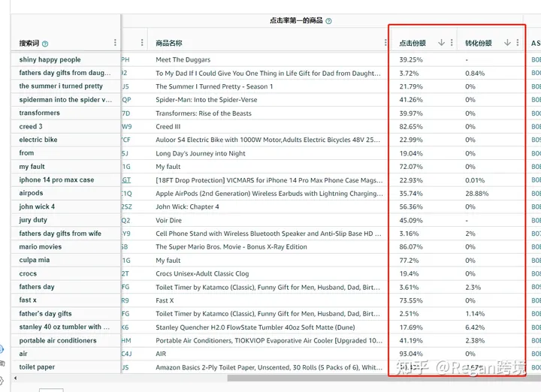
Task: Click 'Fast X' product name
Action: click(x=165, y=300)
